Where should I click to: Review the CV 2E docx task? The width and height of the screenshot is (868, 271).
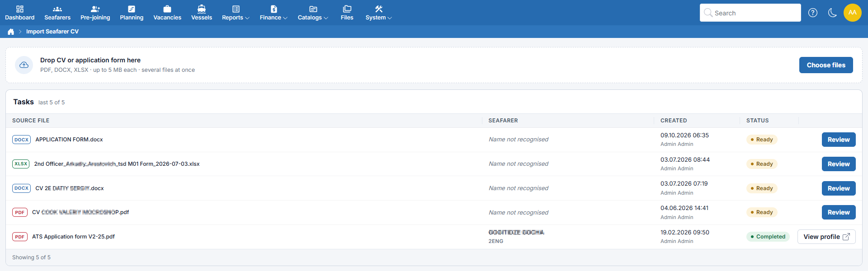click(x=839, y=188)
